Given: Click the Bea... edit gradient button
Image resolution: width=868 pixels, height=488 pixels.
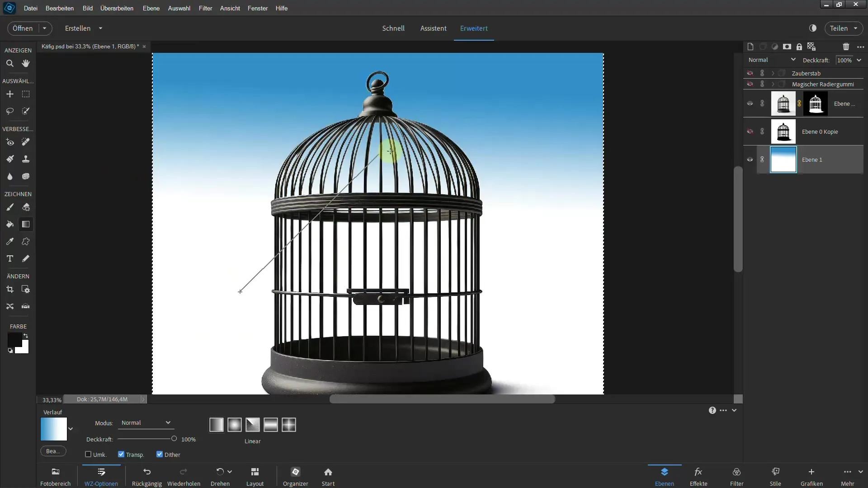Looking at the screenshot, I should pyautogui.click(x=53, y=451).
